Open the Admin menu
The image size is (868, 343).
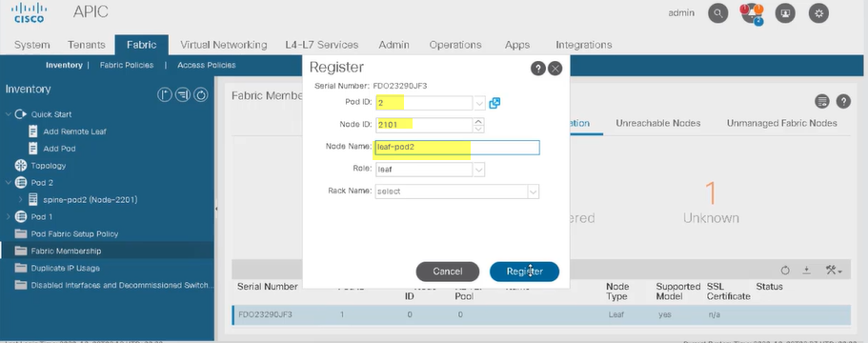point(394,45)
